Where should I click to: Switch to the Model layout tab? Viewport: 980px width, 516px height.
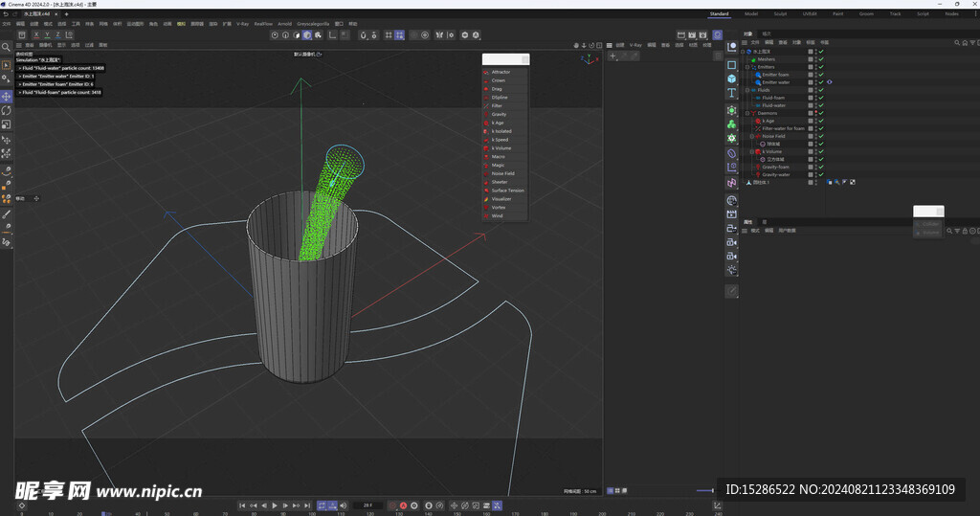pyautogui.click(x=751, y=13)
